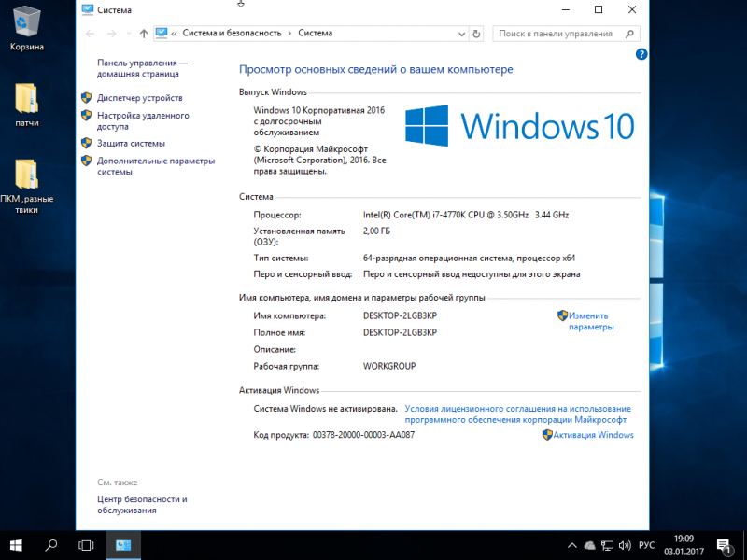
Task: Open the license terms link
Action: (x=517, y=414)
